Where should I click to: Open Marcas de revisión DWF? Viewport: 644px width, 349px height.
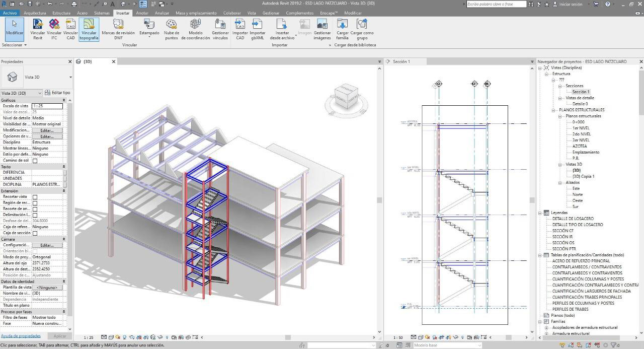(x=118, y=29)
